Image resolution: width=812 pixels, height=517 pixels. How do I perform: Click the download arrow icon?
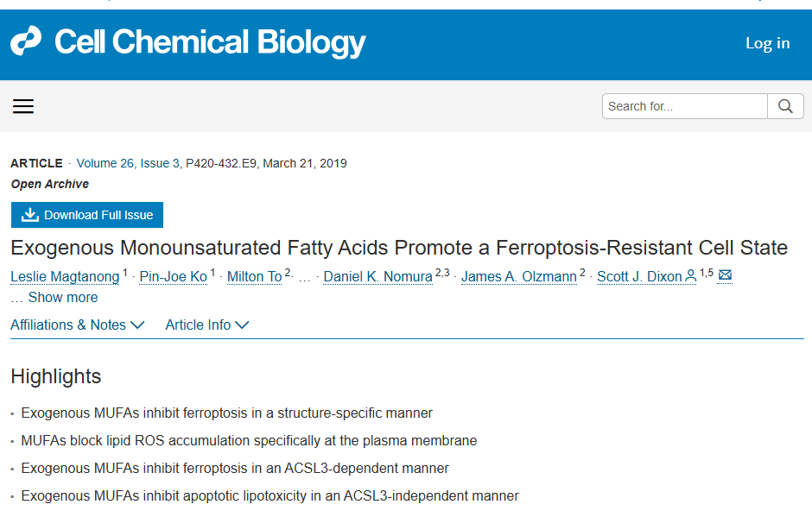30,215
